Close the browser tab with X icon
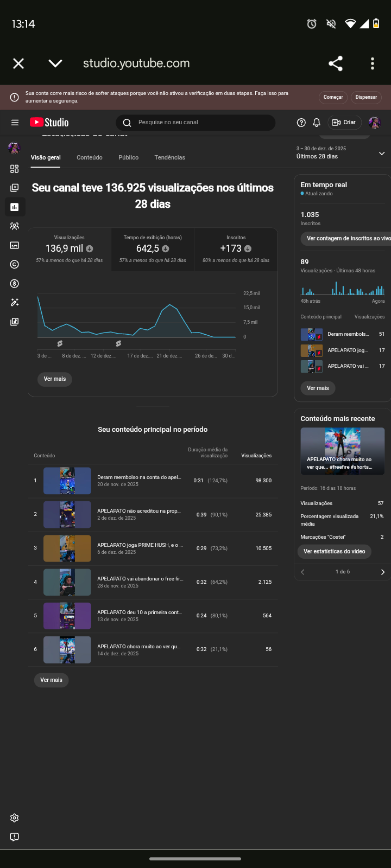 (x=18, y=63)
